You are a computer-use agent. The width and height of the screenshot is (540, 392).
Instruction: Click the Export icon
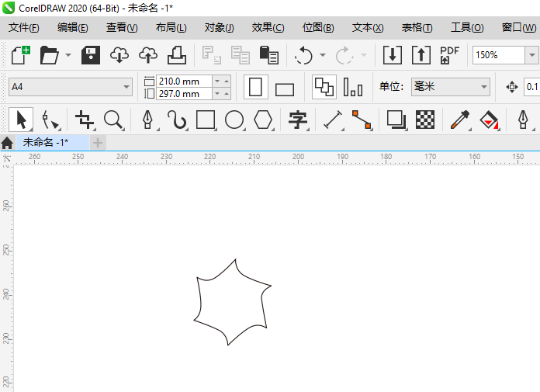tap(421, 55)
